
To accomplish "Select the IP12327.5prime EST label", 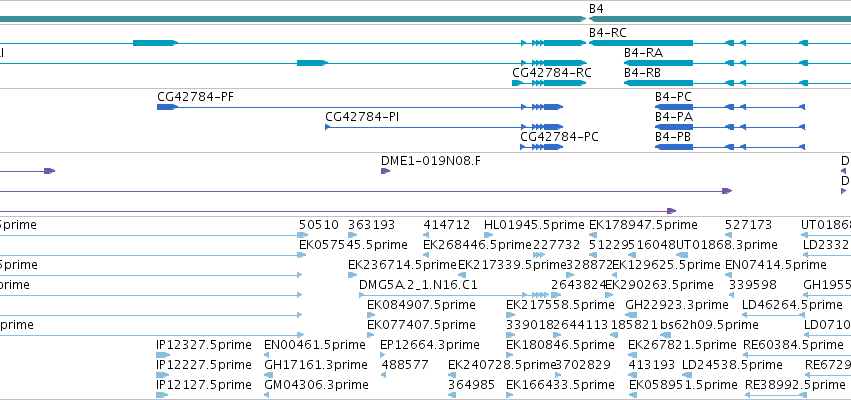I will [x=204, y=345].
